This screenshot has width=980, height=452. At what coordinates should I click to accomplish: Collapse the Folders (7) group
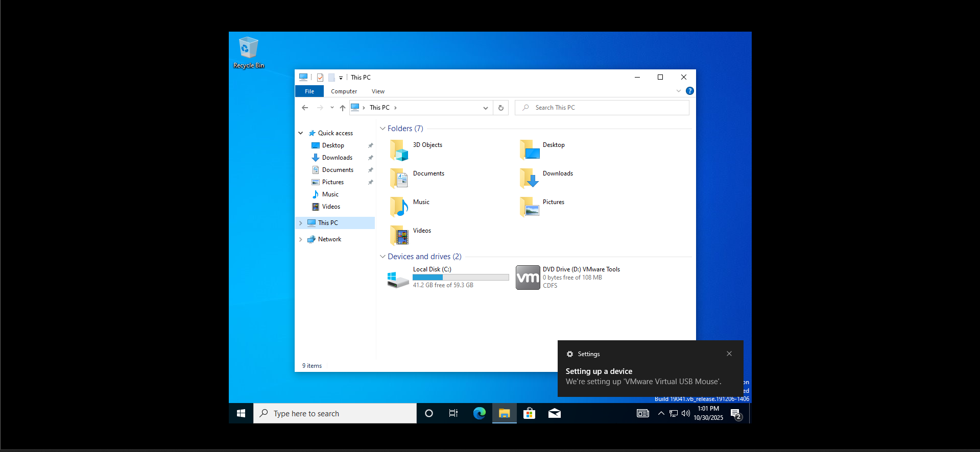coord(383,129)
